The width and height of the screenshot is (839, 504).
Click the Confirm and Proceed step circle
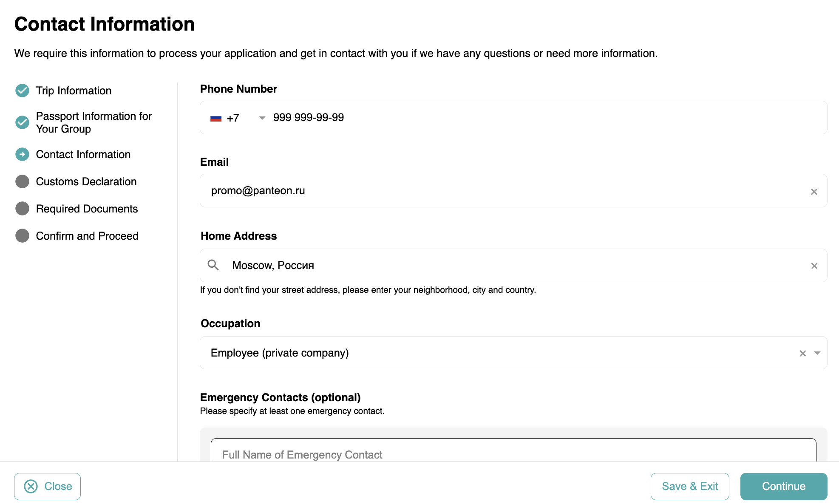pos(22,236)
